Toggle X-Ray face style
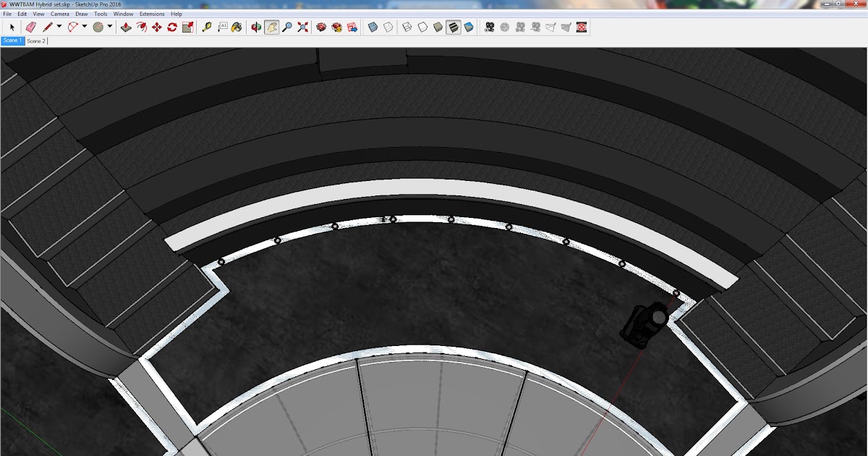This screenshot has width=868, height=456. coord(373,28)
